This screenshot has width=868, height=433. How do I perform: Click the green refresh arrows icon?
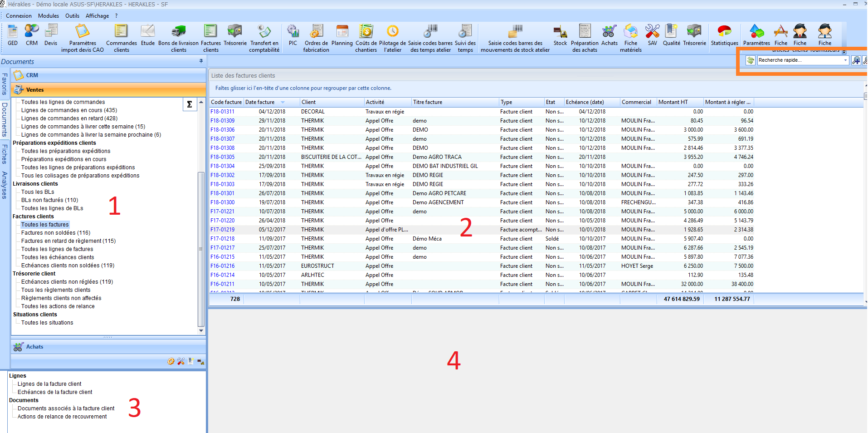pos(751,60)
